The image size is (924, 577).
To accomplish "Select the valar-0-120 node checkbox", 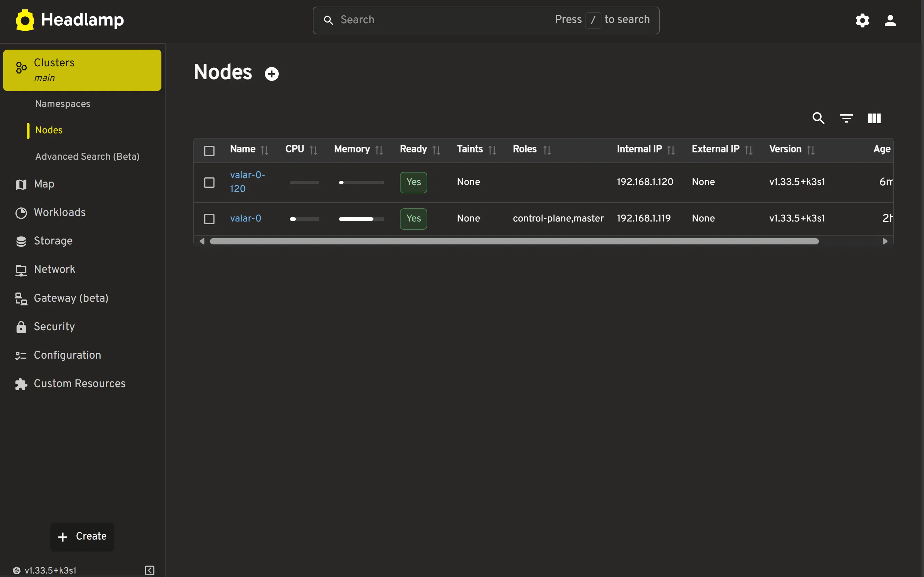I will tap(209, 182).
